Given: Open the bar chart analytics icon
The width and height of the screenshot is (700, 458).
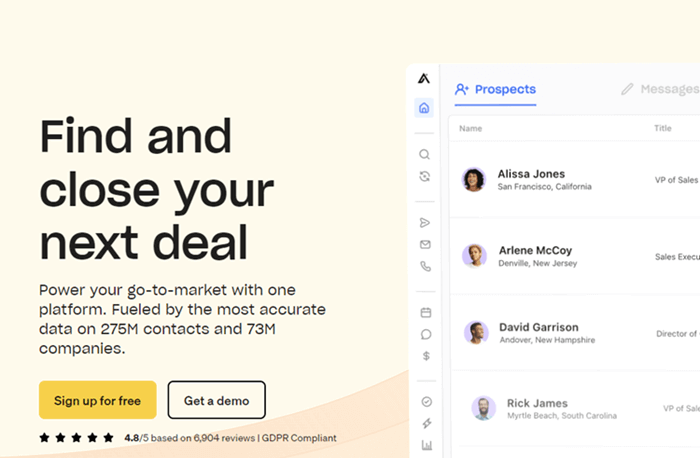Looking at the screenshot, I should [425, 445].
